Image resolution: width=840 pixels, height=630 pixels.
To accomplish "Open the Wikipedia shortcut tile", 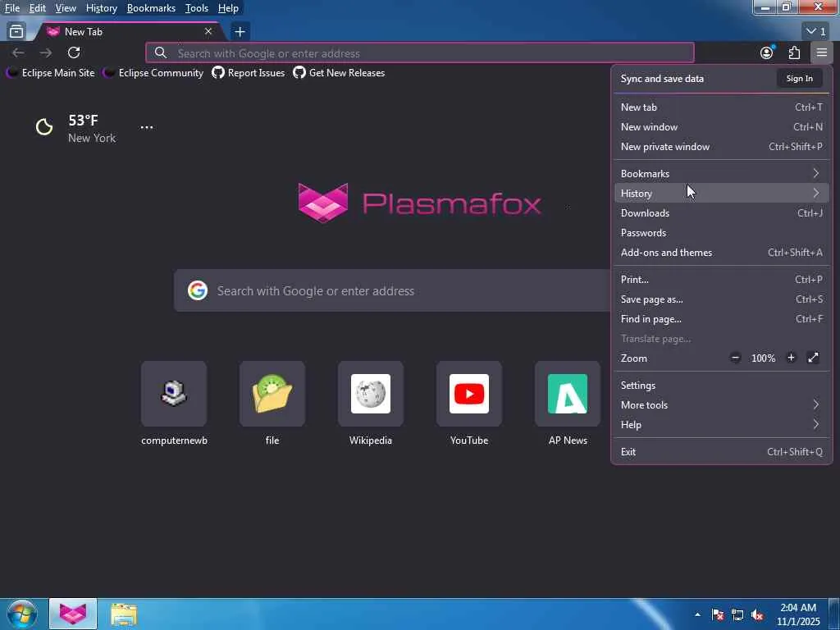I will click(x=371, y=404).
